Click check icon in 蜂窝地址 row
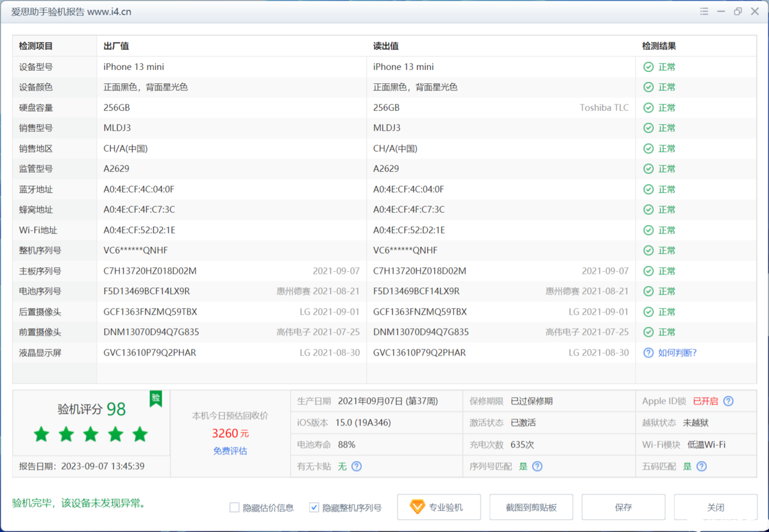769x532 pixels. [648, 210]
